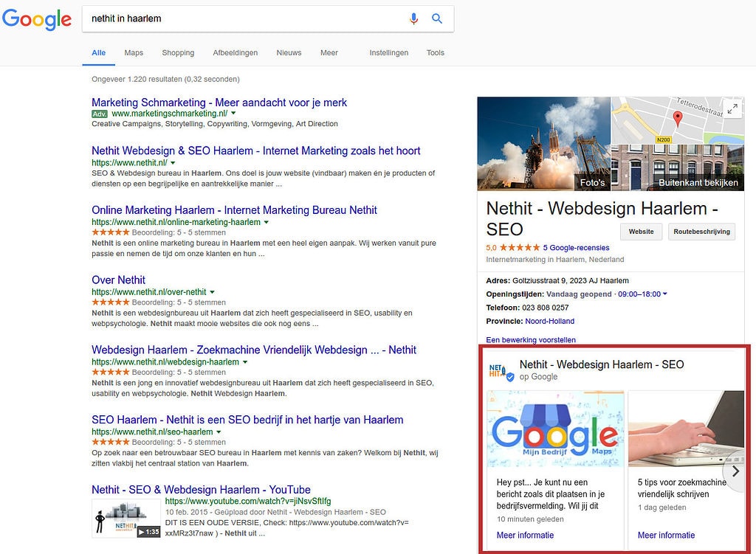
Task: Show next post with right chevron arrow
Action: click(735, 471)
